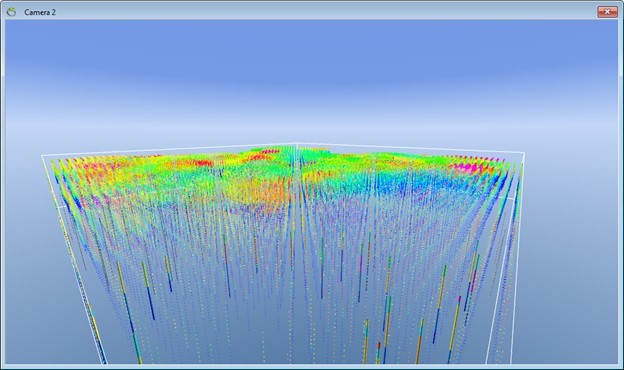Viewport: 624px width, 370px height.
Task: Select the top left corner of the white bounding box
Action: coord(42,156)
